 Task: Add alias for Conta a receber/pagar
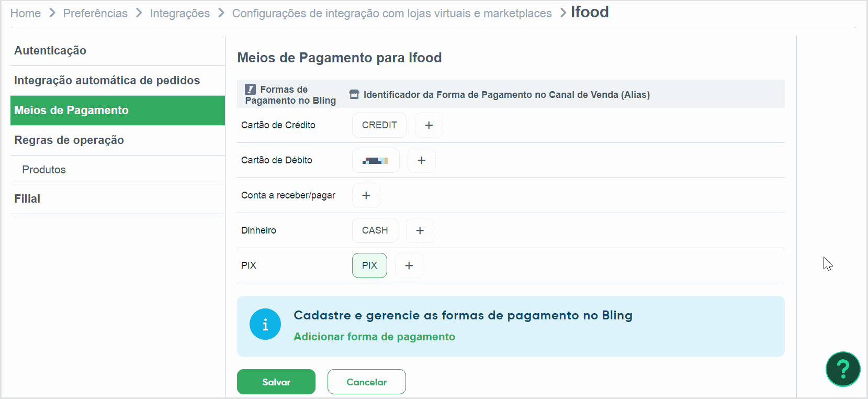pos(366,195)
